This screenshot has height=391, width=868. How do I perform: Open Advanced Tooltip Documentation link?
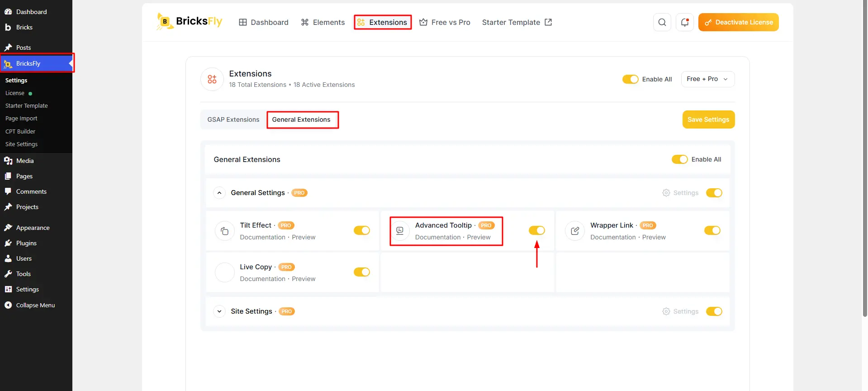438,237
